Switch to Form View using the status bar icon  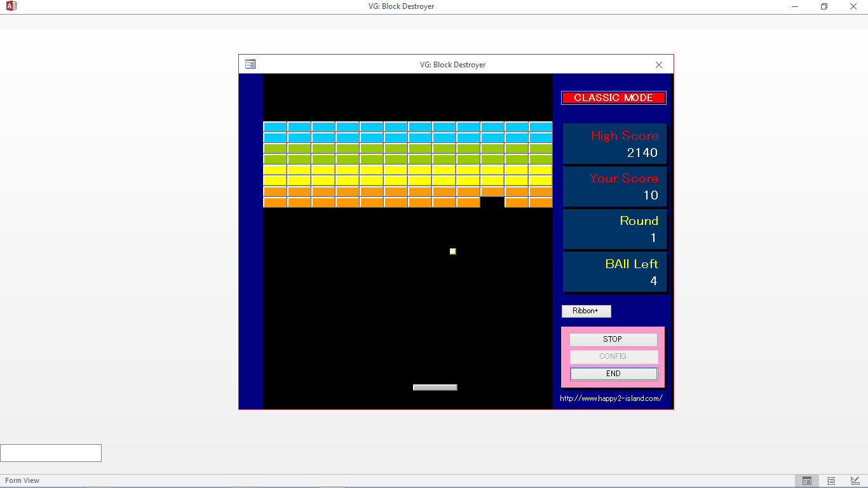point(807,481)
